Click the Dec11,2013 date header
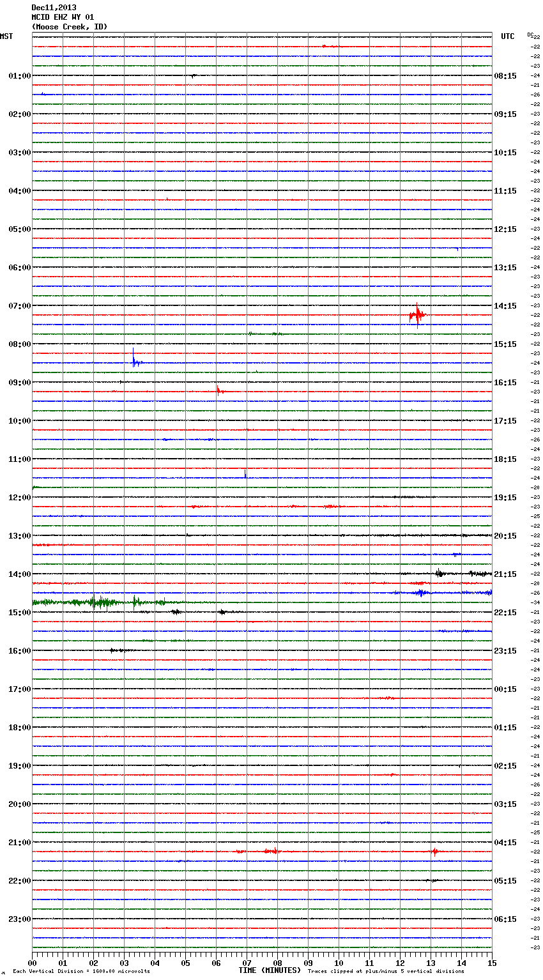This screenshot has width=543, height=980. [x=54, y=8]
